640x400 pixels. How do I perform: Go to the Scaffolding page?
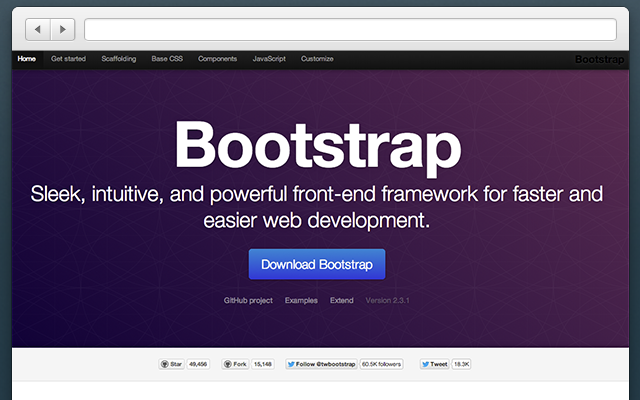pos(119,59)
